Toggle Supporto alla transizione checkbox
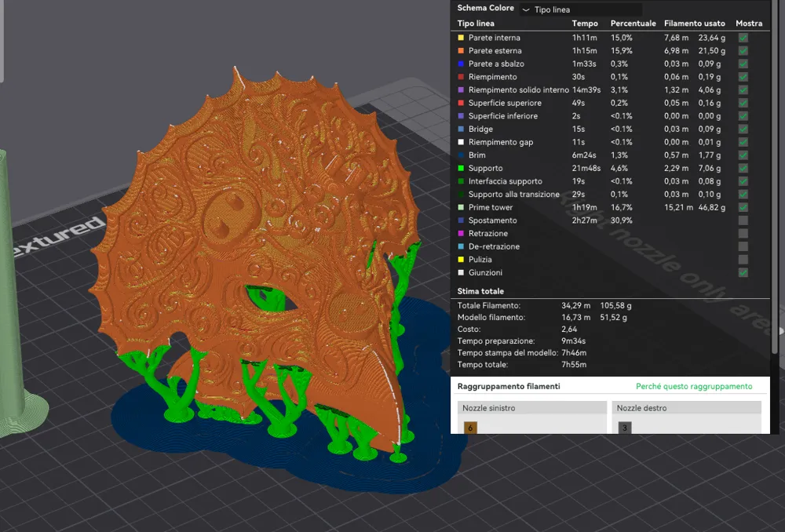This screenshot has height=532, width=785. point(743,194)
